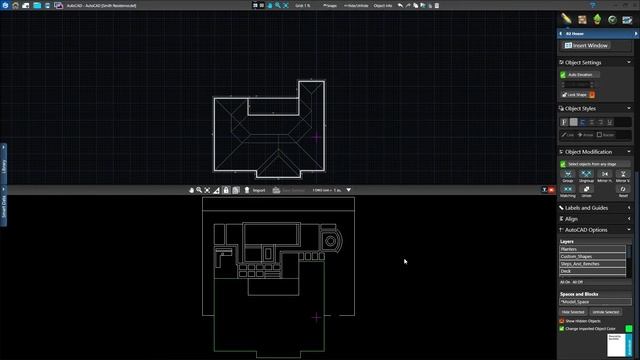The width and height of the screenshot is (640, 360).
Task: Select the Deck layer
Action: coord(592,271)
